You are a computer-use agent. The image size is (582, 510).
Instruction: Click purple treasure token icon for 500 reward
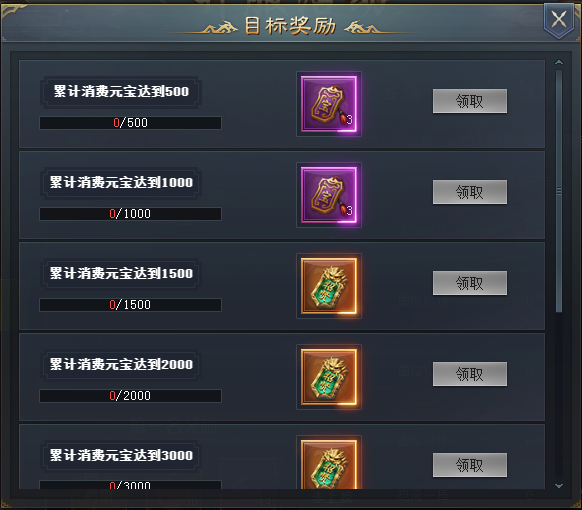point(329,104)
